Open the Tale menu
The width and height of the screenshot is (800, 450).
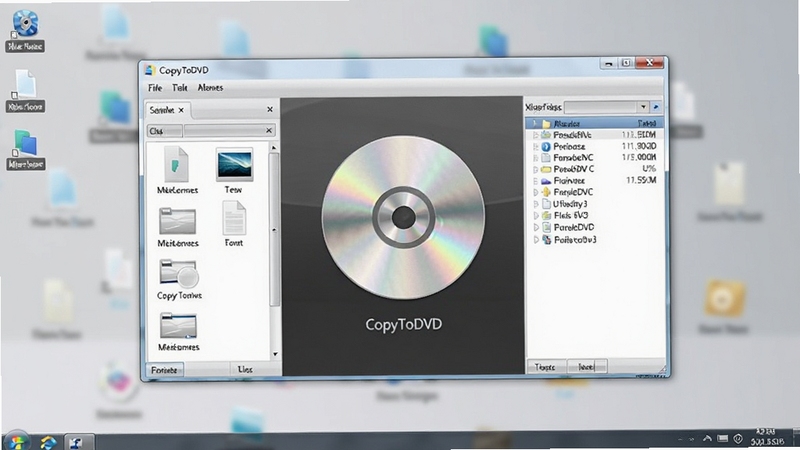[x=180, y=88]
